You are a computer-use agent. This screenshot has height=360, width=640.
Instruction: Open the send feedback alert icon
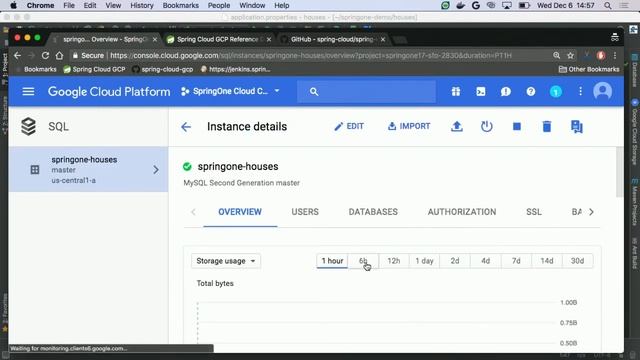(x=506, y=91)
